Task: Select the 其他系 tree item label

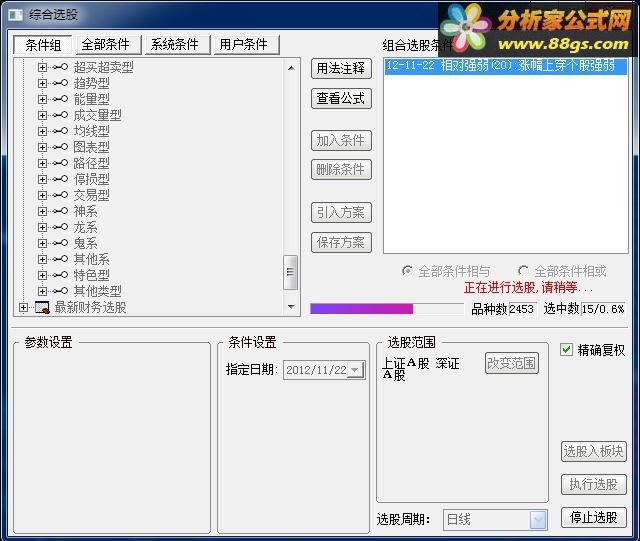Action: 91,259
